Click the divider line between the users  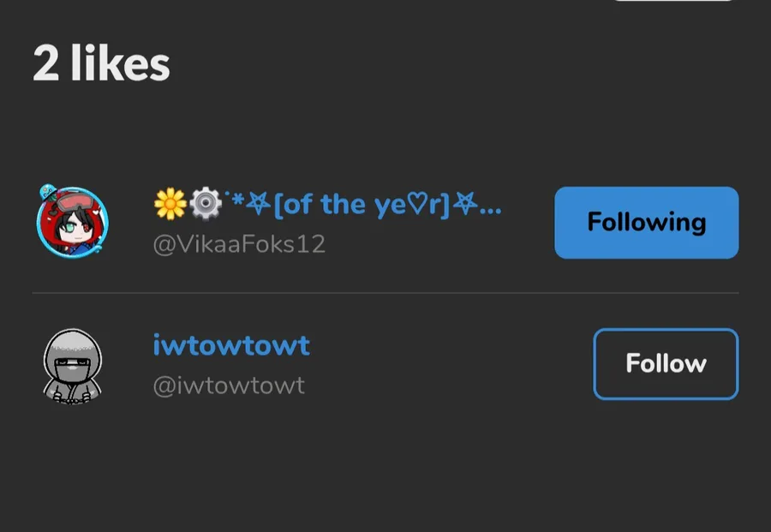point(385,293)
